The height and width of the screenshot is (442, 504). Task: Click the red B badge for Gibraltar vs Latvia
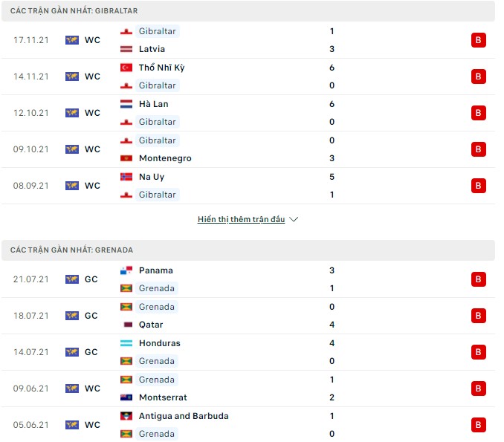coord(478,40)
